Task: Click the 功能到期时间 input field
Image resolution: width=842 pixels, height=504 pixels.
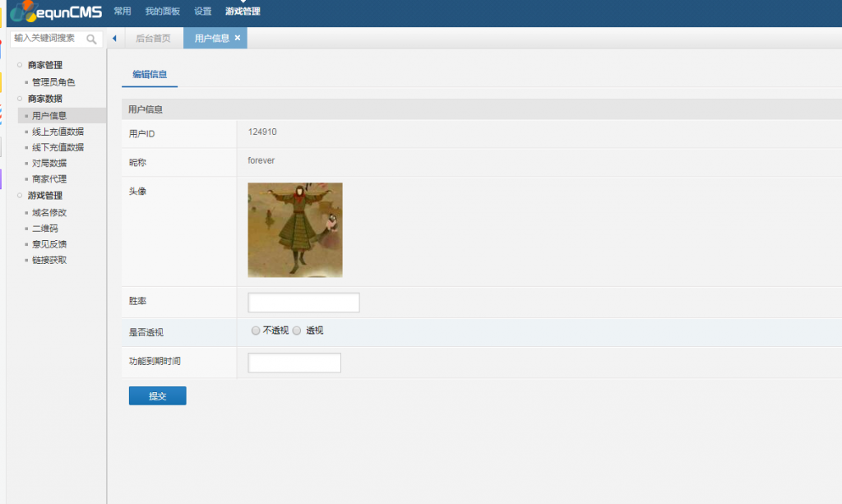Action: click(x=294, y=363)
